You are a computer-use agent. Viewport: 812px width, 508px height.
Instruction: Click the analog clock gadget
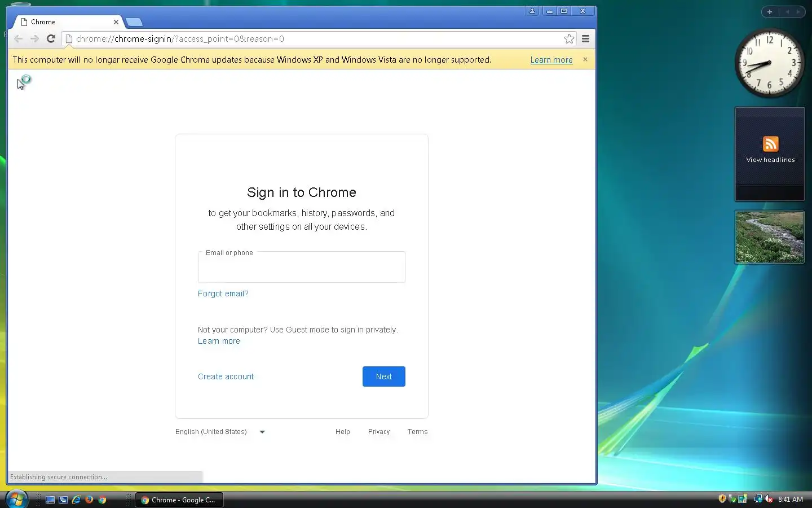pyautogui.click(x=769, y=63)
